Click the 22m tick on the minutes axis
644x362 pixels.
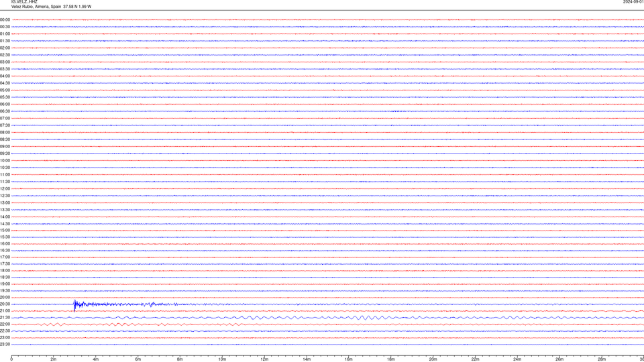tap(475, 359)
